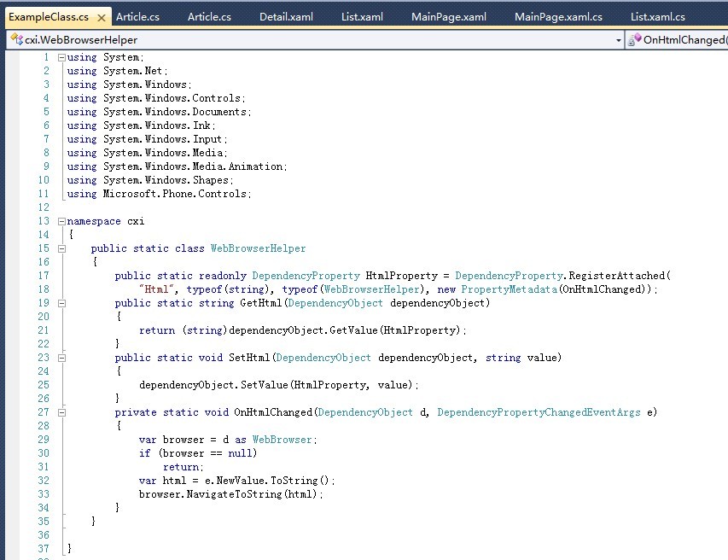Viewport: 728px width, 560px height.
Task: Open the List.xaml tab
Action: pos(362,17)
